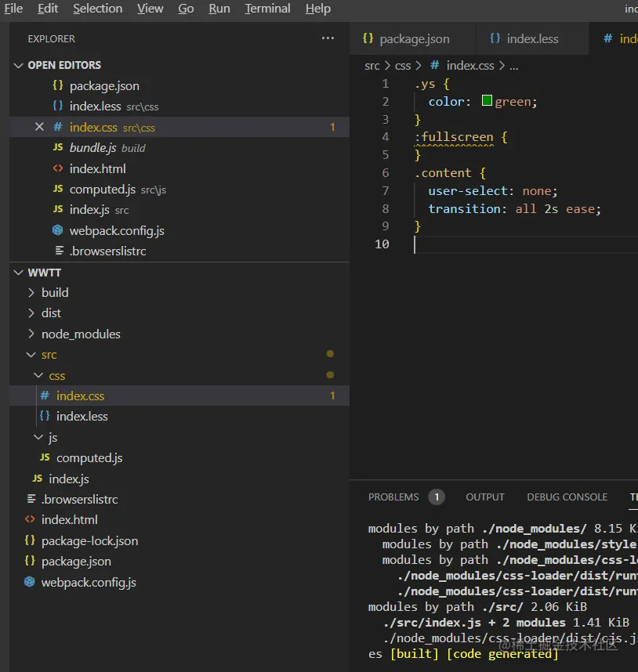Open the Selection menu

(97, 9)
